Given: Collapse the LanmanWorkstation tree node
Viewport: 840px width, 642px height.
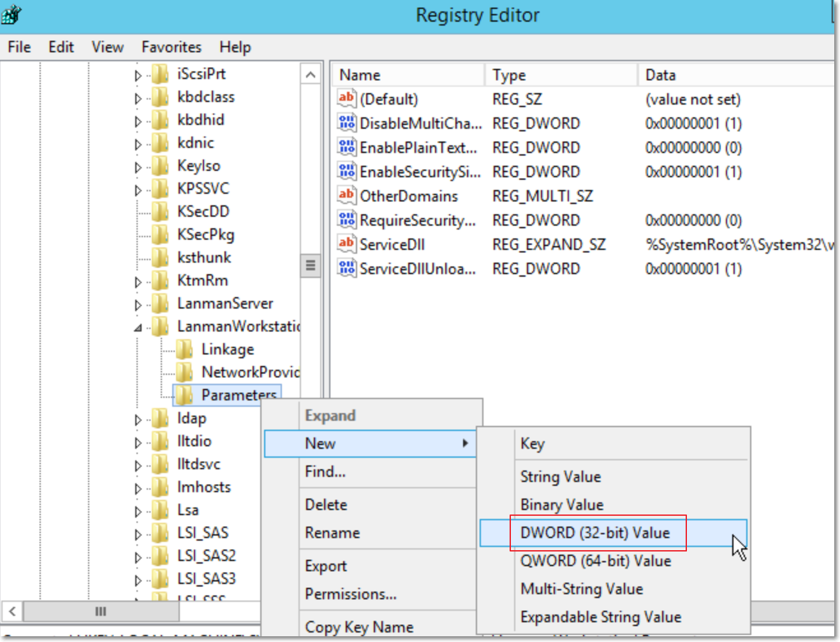Looking at the screenshot, I should point(138,328).
